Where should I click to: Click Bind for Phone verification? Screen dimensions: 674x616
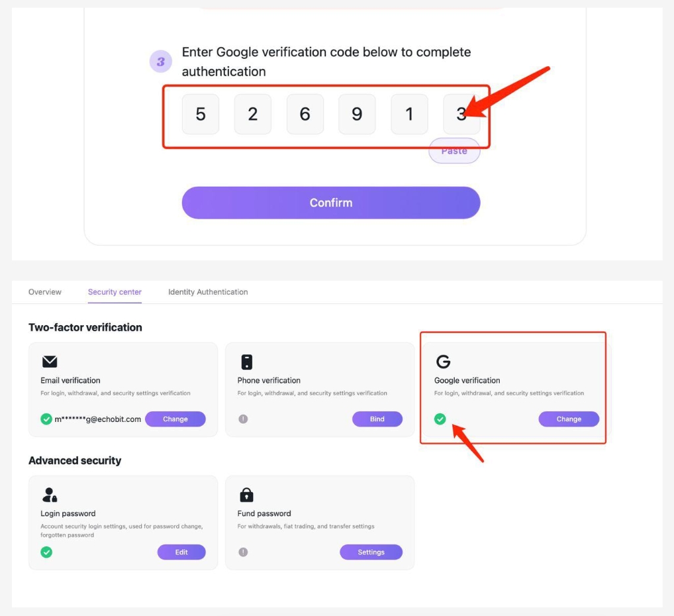click(377, 419)
